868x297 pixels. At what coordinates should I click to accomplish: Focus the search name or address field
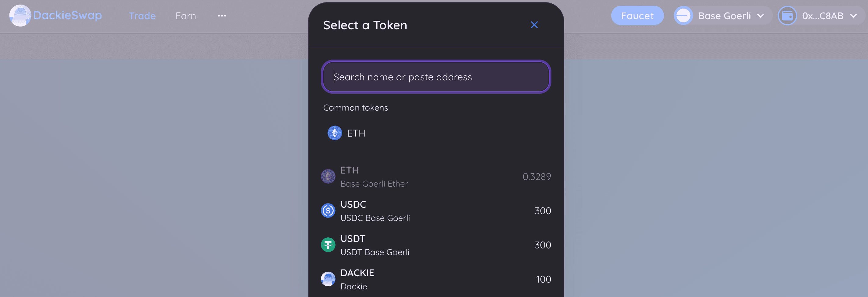coord(436,77)
